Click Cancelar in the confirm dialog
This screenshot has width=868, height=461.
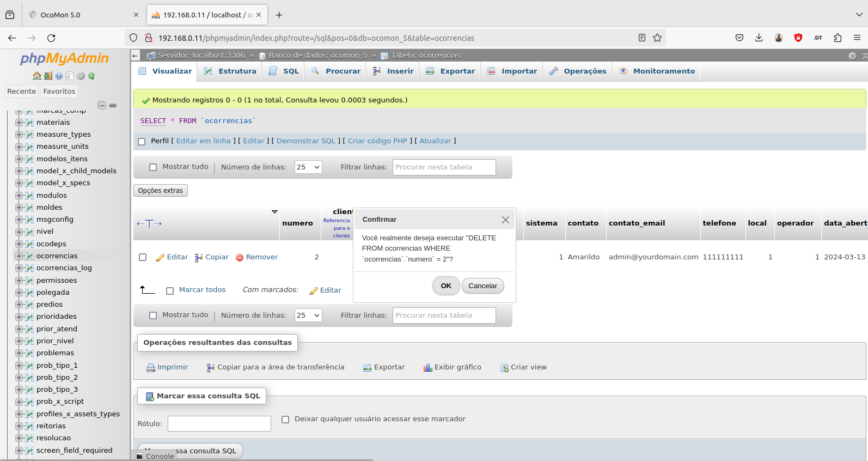point(483,286)
